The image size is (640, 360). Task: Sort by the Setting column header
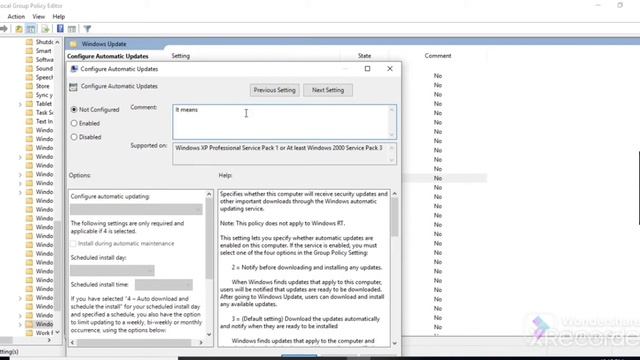(180, 56)
